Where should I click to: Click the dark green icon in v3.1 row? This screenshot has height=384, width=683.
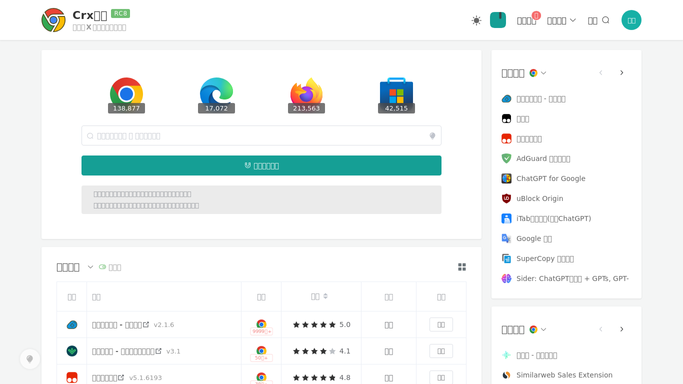[72, 351]
